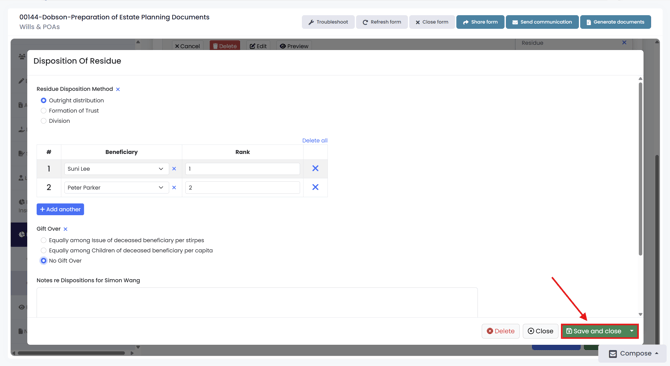Click Delete all link
Screen dimensions: 670x366
[314, 141]
